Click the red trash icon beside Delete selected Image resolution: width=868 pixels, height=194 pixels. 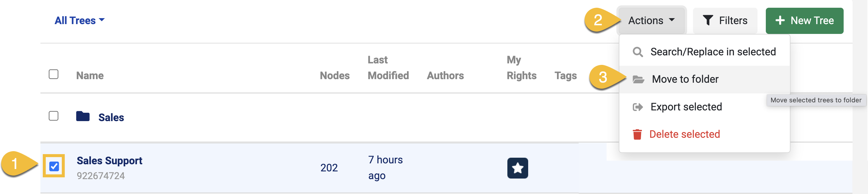coord(637,134)
